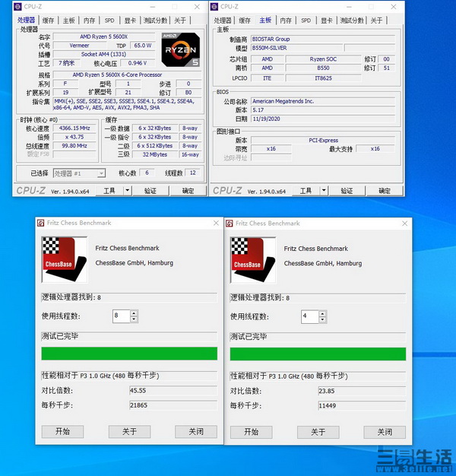Open 测试分数 tab in right CPU-Z window
Image resolution: width=456 pixels, height=476 pixels.
click(x=352, y=21)
